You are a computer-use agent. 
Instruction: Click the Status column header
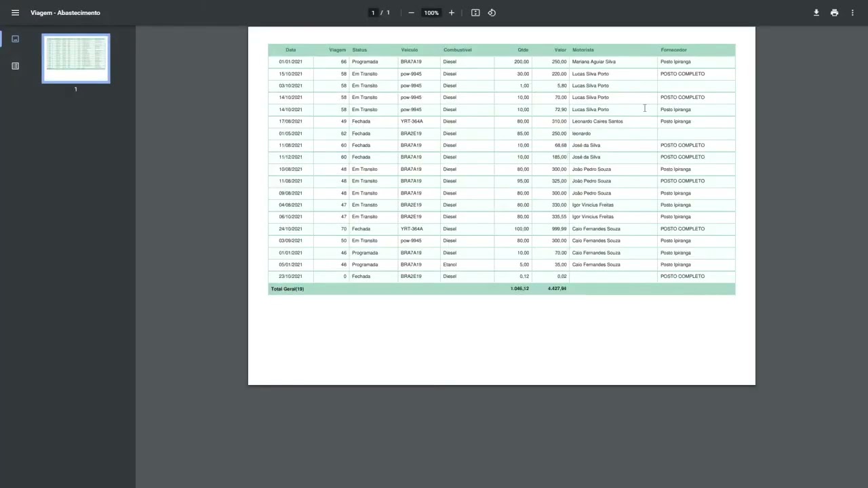click(359, 49)
